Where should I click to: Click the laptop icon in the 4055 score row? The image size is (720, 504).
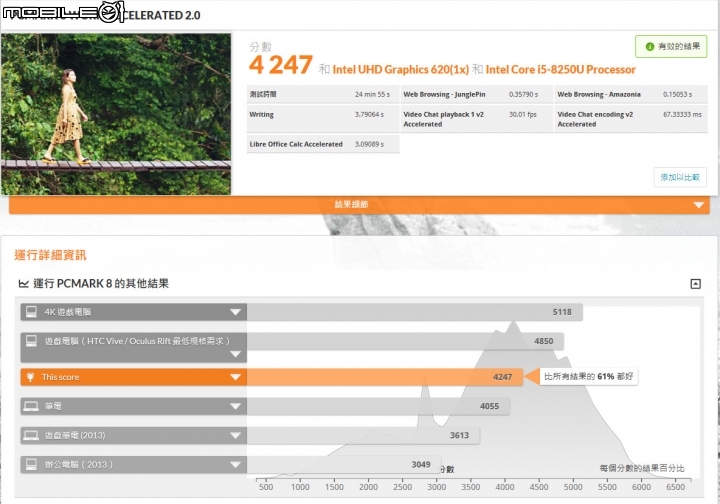(x=31, y=406)
